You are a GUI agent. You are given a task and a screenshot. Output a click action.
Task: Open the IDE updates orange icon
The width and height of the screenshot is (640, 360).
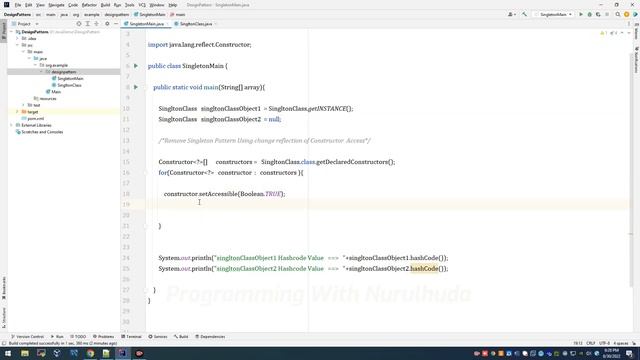627,14
